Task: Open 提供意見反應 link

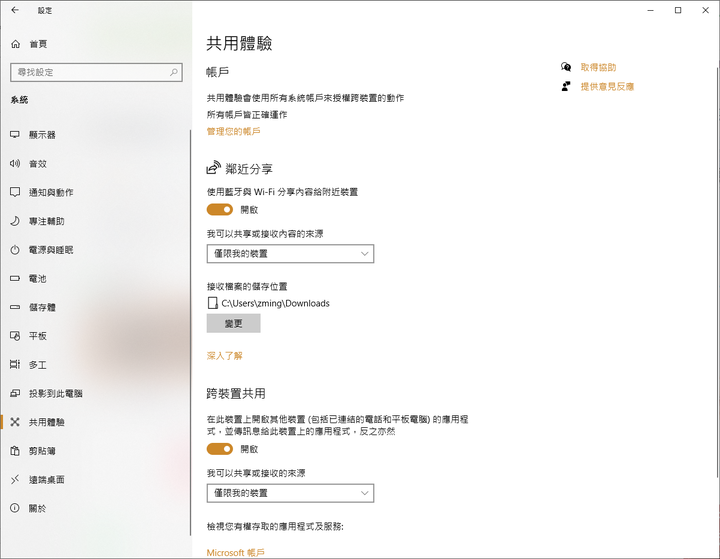Action: [x=607, y=86]
